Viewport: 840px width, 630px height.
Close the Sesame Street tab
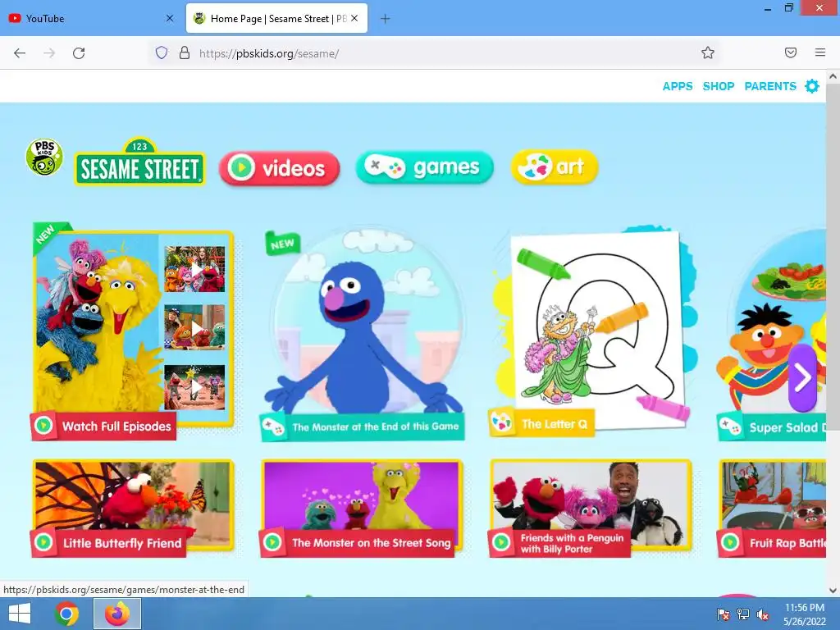point(354,18)
